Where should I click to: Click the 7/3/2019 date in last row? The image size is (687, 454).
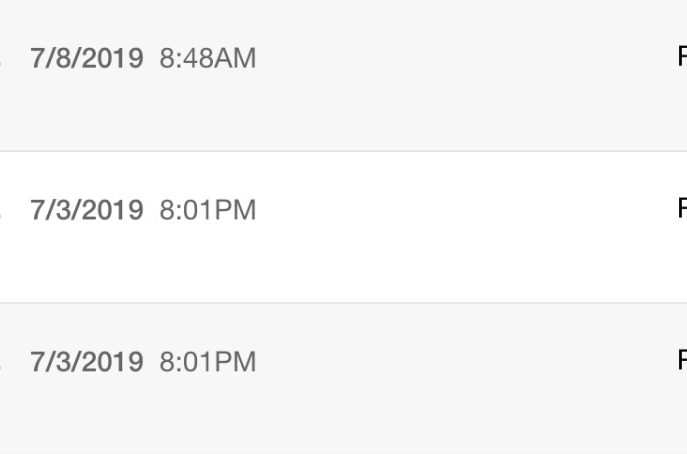[87, 362]
